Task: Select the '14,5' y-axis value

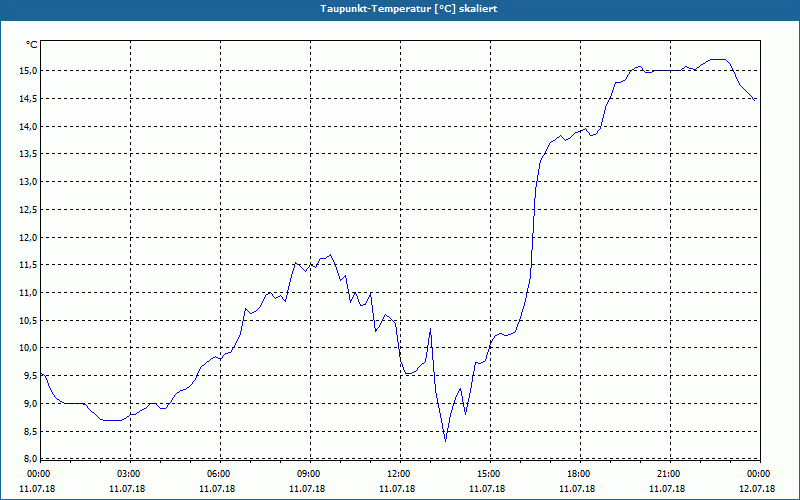Action: (29, 98)
